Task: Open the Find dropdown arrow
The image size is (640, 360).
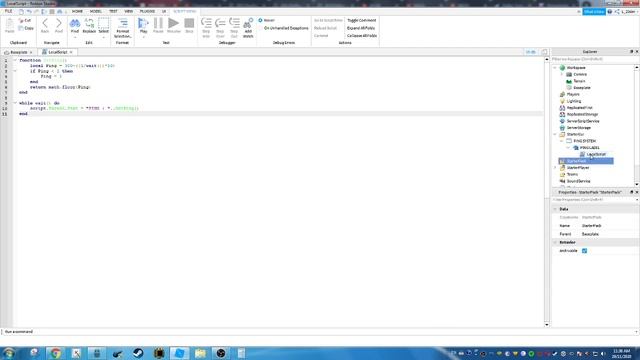Action: 75,37
